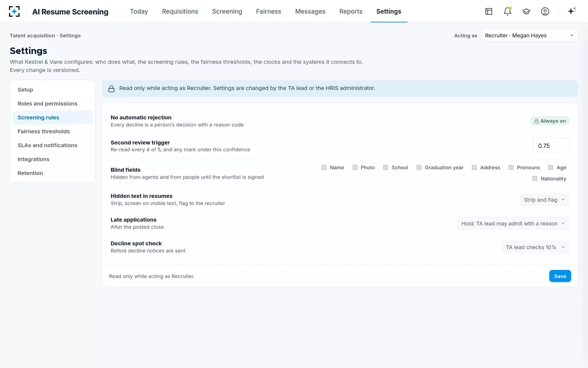Open the Strip and flag dropdown
The image size is (588, 368).
[544, 200]
